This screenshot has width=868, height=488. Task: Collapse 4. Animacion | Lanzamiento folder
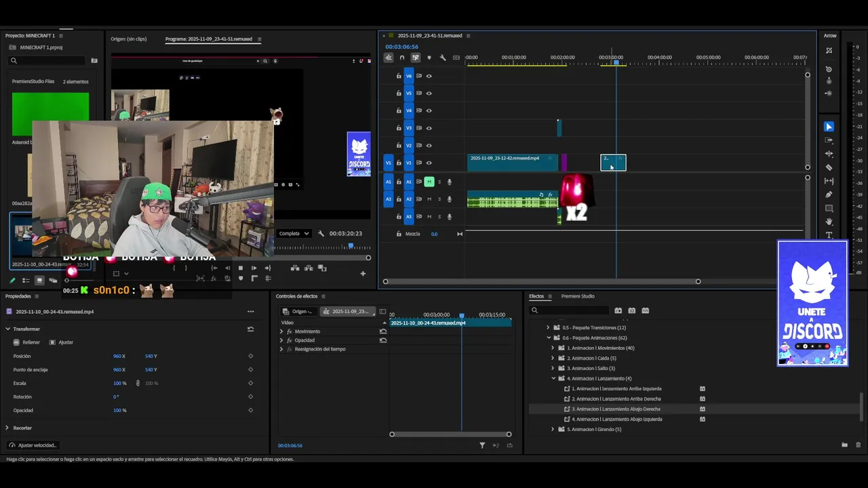point(553,378)
